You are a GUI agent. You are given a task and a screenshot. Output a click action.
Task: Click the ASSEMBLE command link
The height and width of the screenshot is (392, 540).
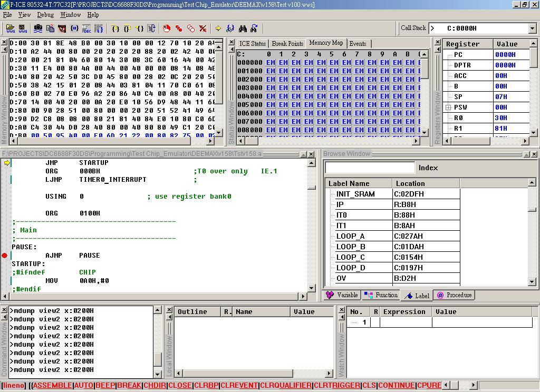pyautogui.click(x=52, y=386)
